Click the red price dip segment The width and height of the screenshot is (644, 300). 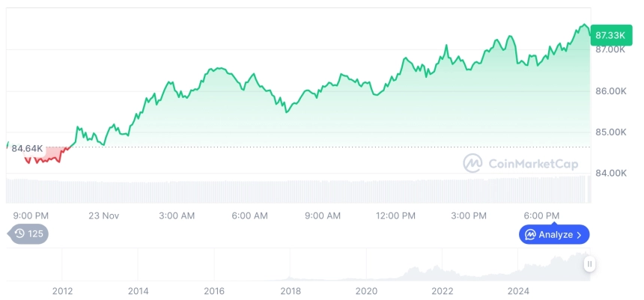tap(46, 156)
